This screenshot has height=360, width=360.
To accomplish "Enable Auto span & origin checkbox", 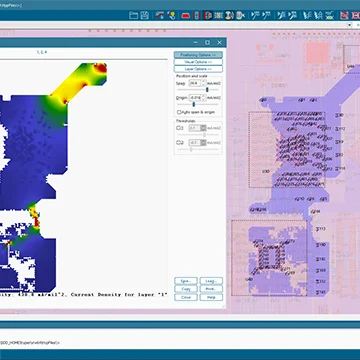I will tap(179, 112).
